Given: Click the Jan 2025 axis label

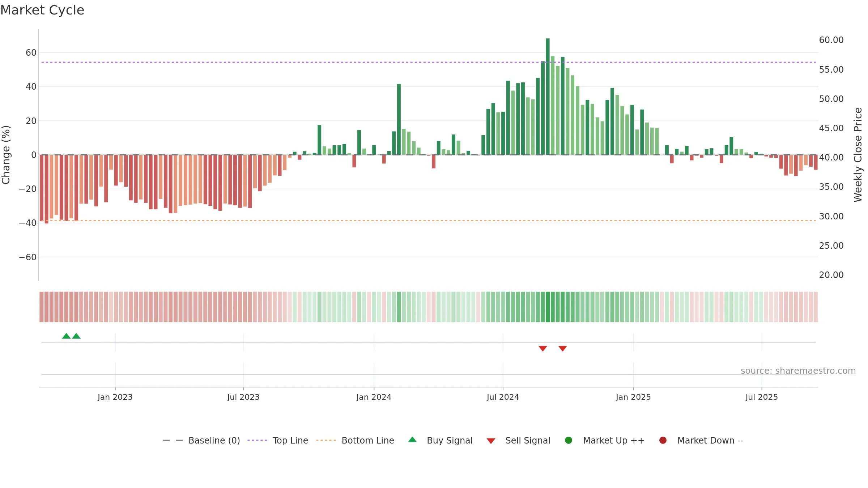Looking at the screenshot, I should [x=633, y=397].
